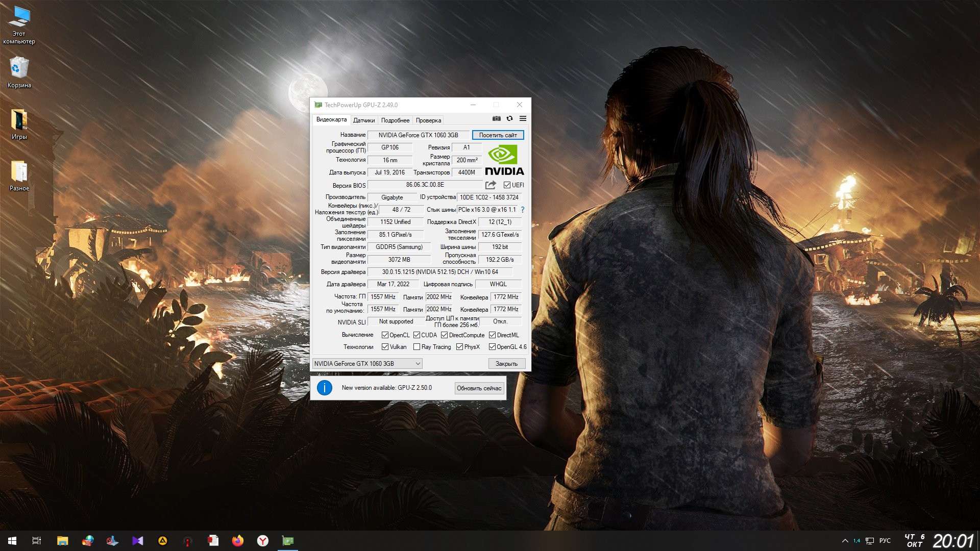Click the driver version field 30.0.15.1215
Viewport: 980px width, 551px height.
[440, 272]
